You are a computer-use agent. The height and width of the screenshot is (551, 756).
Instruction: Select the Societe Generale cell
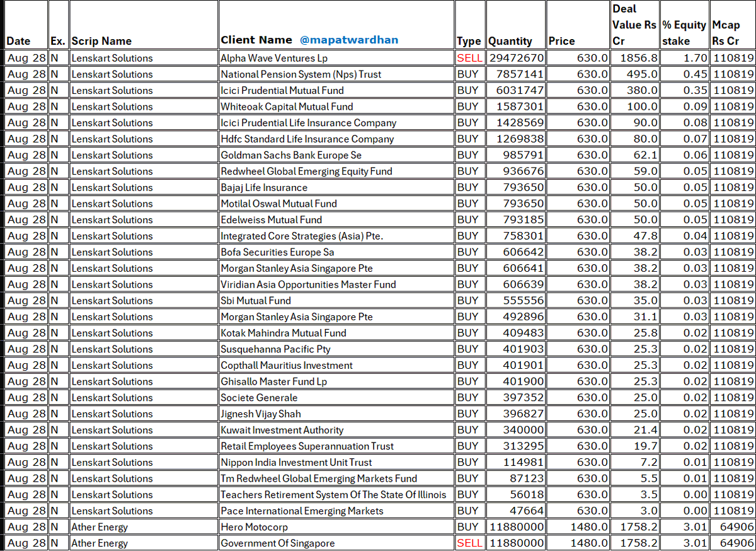coord(336,398)
